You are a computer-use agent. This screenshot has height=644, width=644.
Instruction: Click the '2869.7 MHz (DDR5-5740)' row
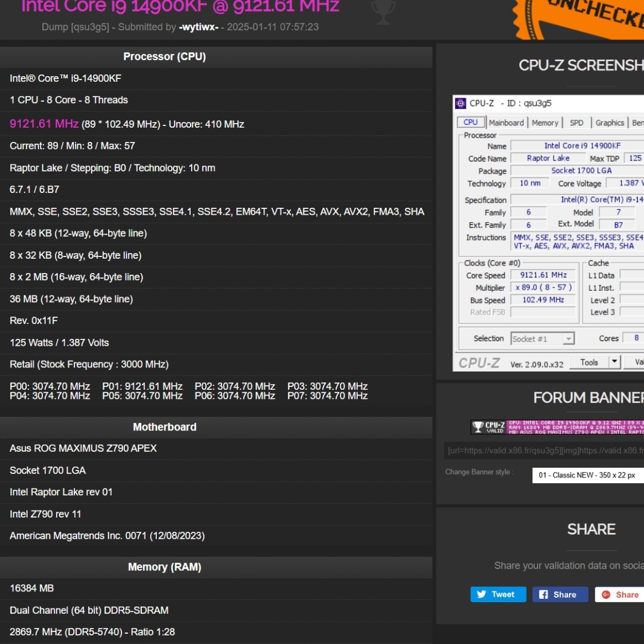(x=216, y=632)
